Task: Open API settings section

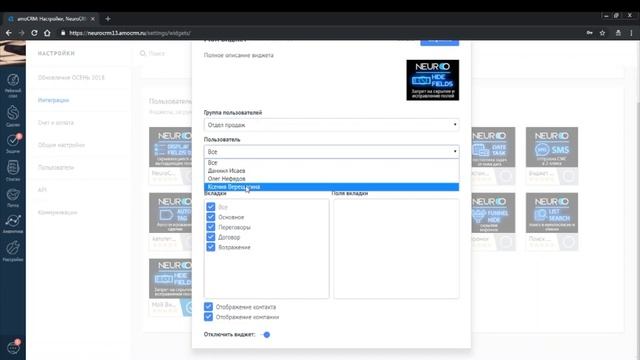Action: click(x=42, y=190)
